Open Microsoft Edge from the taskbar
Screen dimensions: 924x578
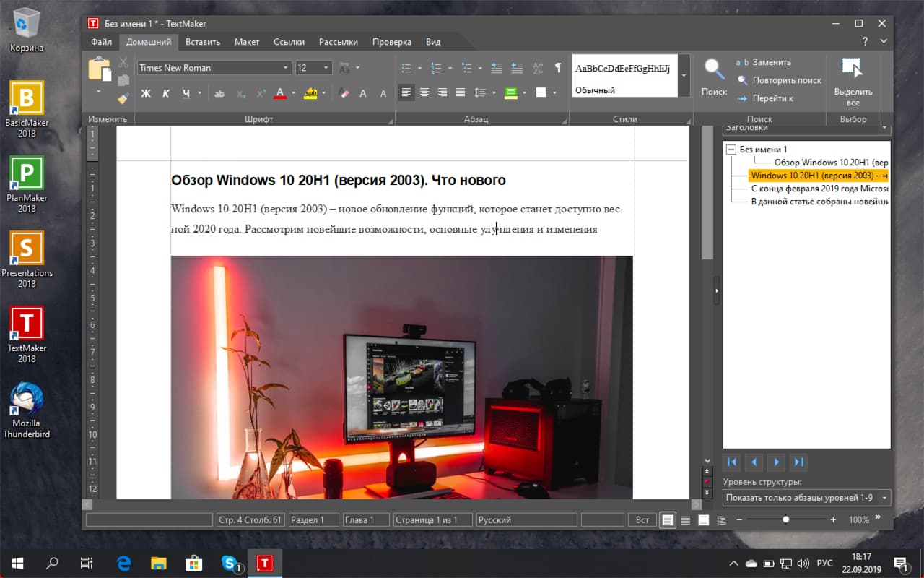[123, 563]
